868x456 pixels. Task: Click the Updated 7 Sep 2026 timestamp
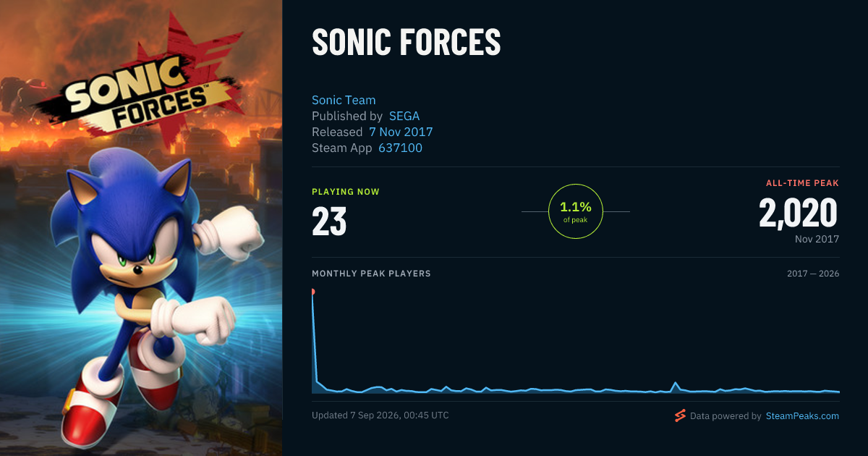pyautogui.click(x=380, y=415)
